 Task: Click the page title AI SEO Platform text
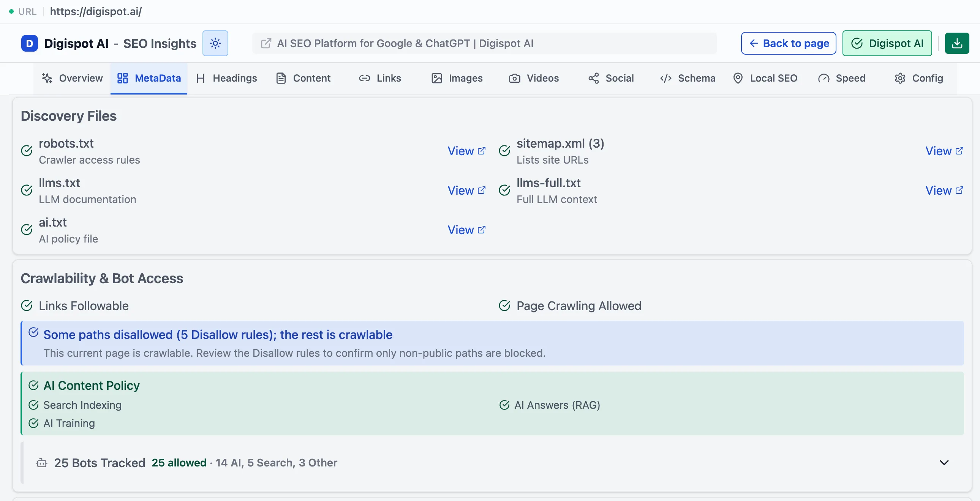coord(405,43)
